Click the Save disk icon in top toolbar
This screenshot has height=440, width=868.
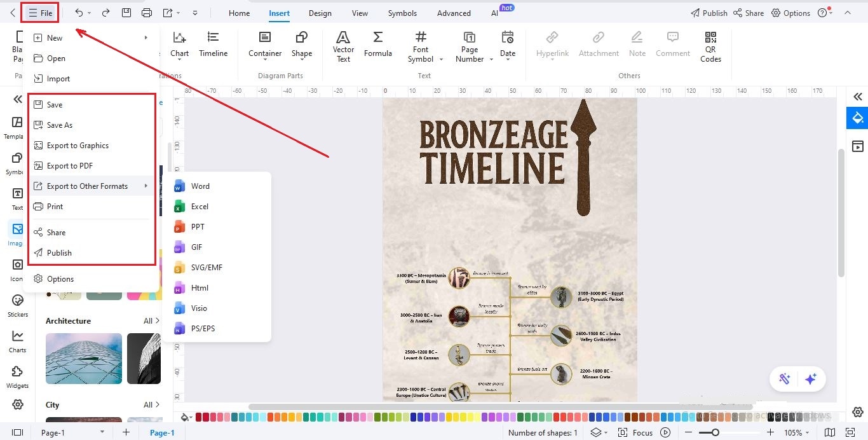coord(126,13)
